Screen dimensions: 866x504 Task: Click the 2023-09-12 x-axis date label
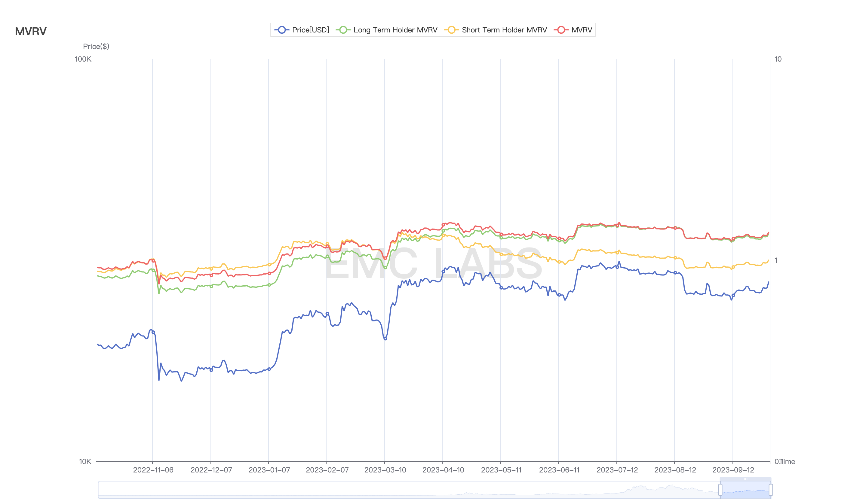(733, 470)
